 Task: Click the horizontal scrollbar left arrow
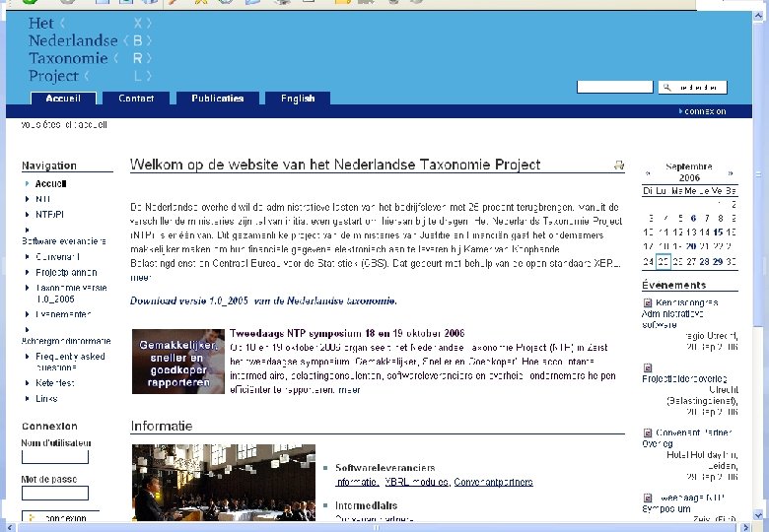(11, 527)
